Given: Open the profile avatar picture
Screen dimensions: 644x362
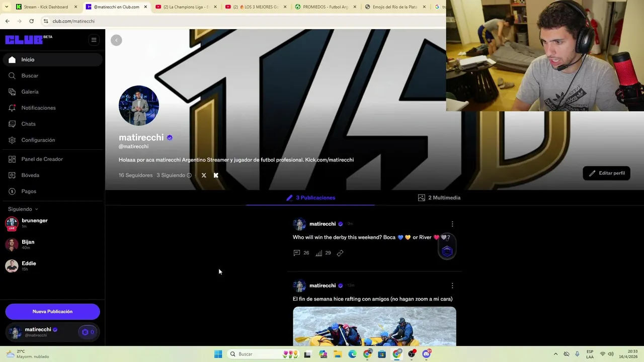Looking at the screenshot, I should click(x=139, y=106).
